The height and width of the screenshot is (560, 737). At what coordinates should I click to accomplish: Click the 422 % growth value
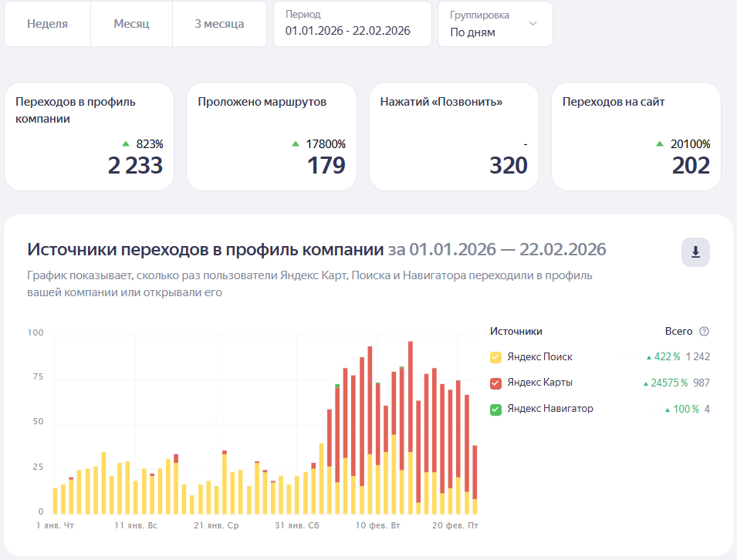coord(667,357)
